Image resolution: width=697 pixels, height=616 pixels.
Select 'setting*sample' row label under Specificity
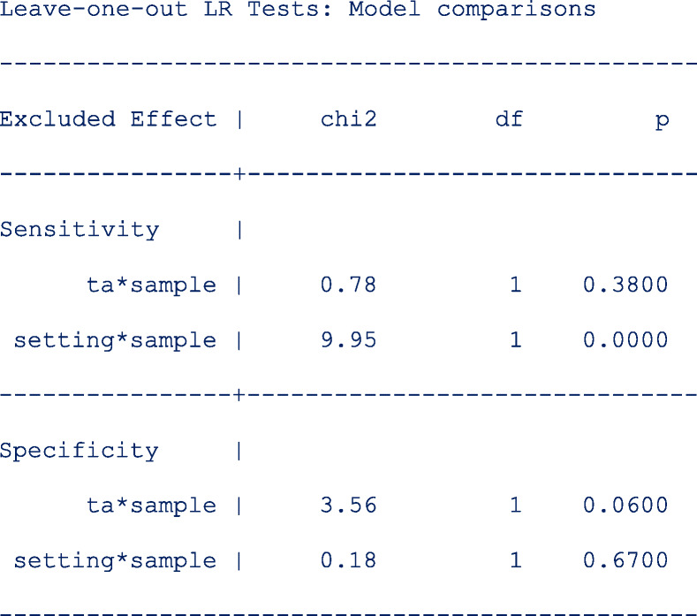tap(115, 560)
